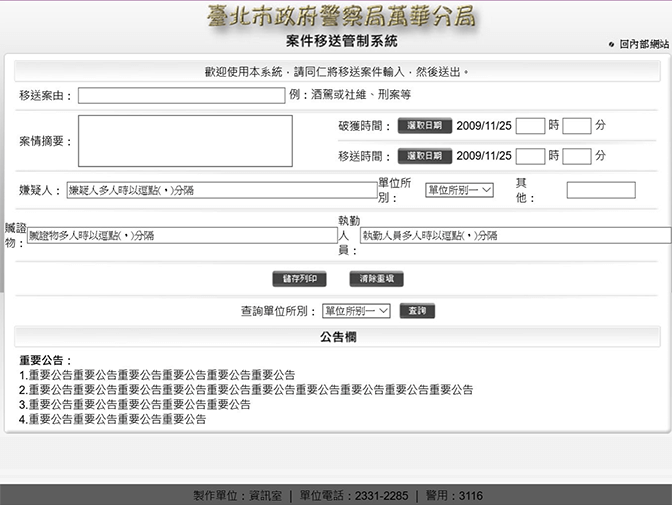
Task: Focus the 破獲時間 minute field
Action: (x=577, y=126)
